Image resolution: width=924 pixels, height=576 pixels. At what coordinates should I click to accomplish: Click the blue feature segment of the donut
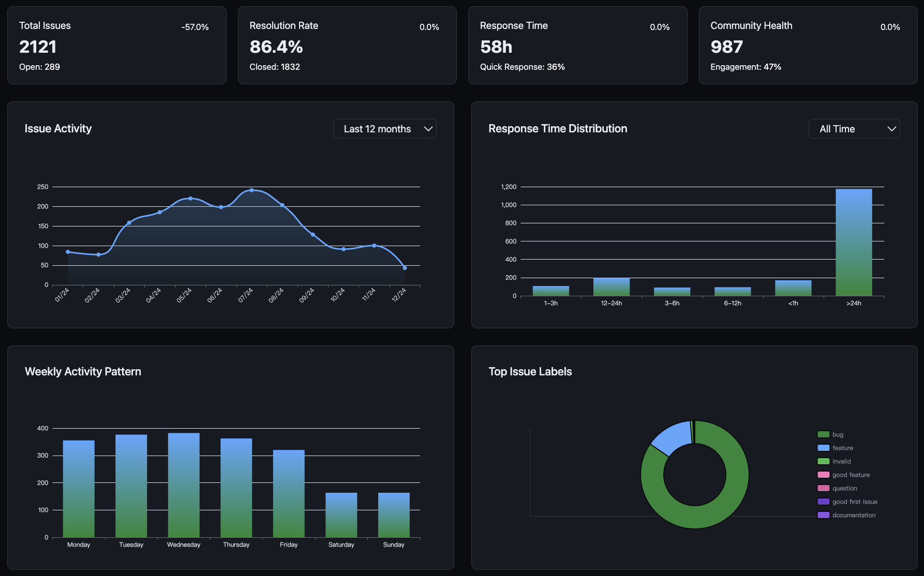point(674,438)
